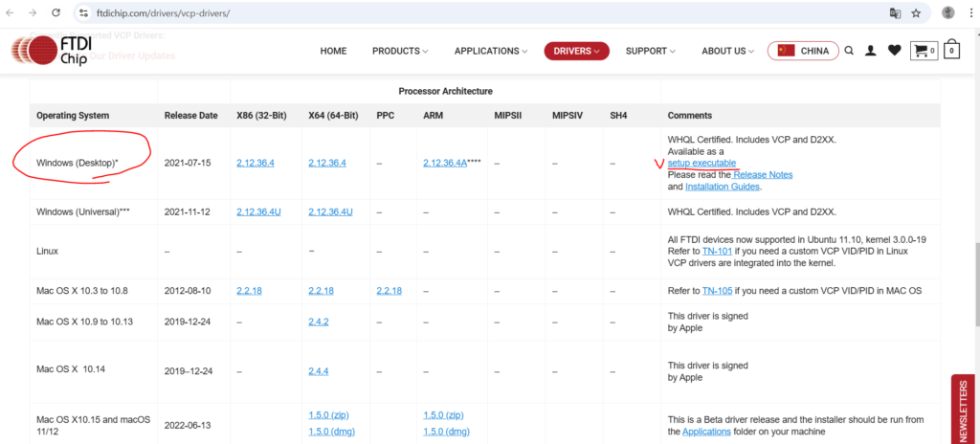This screenshot has height=444, width=980.
Task: Download Mac driver version 2.4.2
Action: tap(318, 322)
